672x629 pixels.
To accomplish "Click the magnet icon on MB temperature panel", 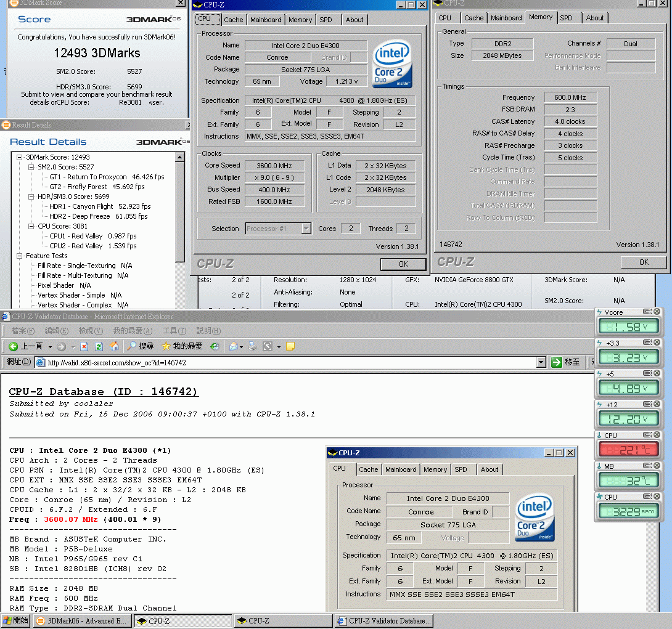I will click(x=647, y=466).
